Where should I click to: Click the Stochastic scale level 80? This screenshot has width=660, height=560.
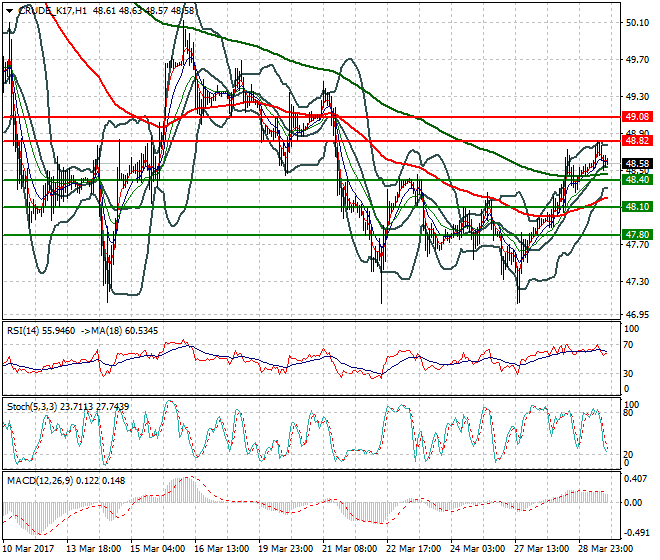[x=628, y=413]
